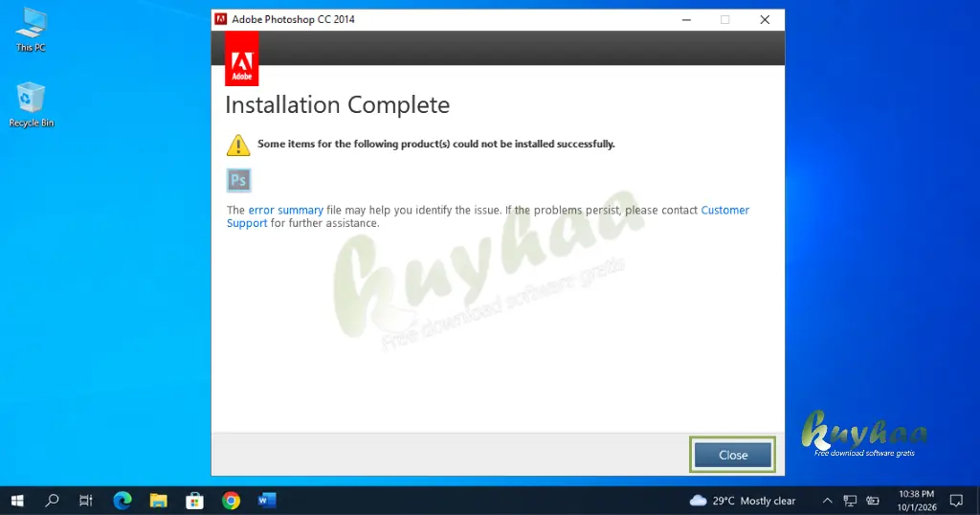Click the 'Mostly clear' weather text
This screenshot has width=980, height=515.
pyautogui.click(x=768, y=501)
